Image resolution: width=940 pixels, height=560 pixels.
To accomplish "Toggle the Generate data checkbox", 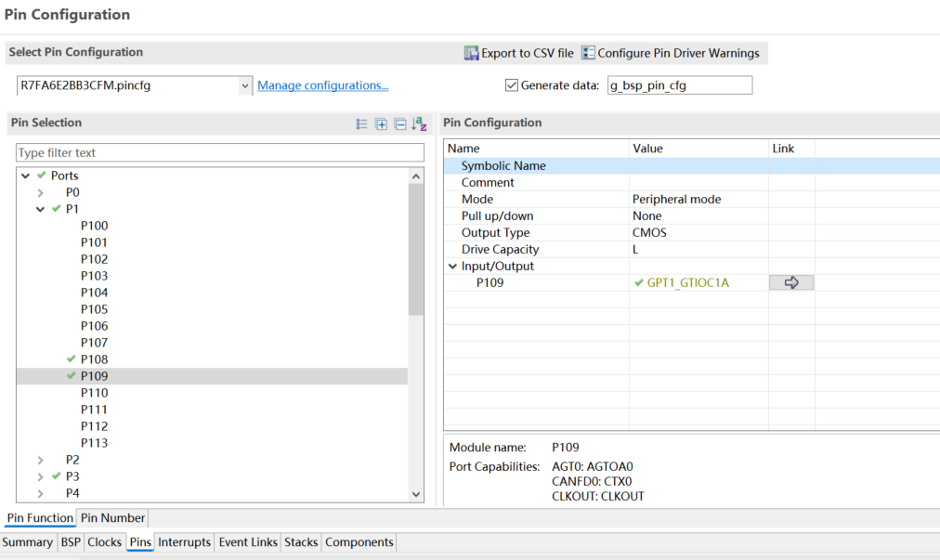I will point(512,85).
